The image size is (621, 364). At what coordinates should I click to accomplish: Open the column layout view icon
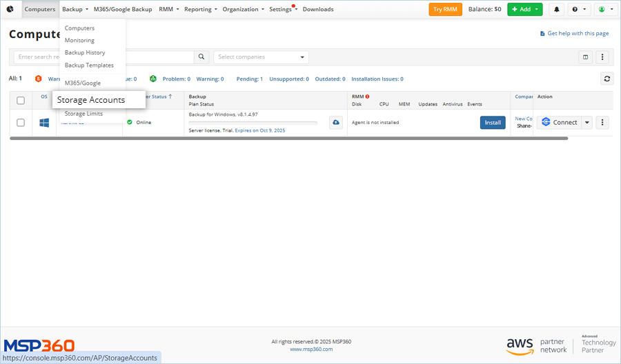pyautogui.click(x=586, y=57)
